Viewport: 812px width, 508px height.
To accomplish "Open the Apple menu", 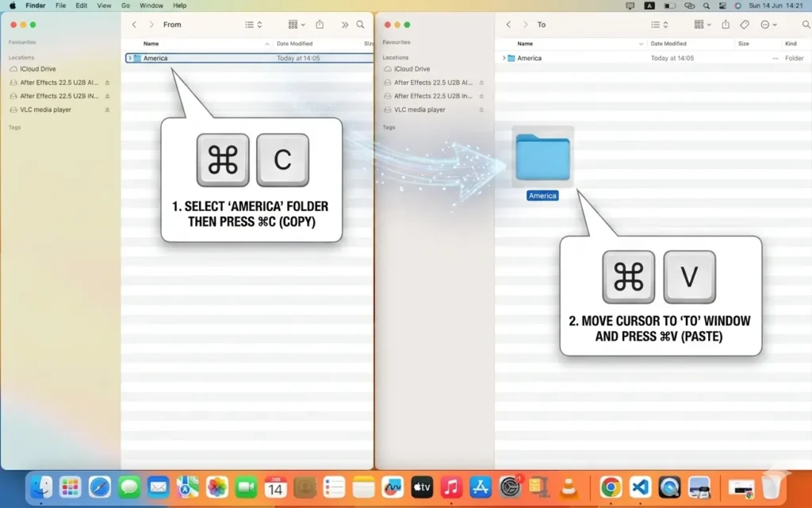I will pyautogui.click(x=13, y=6).
